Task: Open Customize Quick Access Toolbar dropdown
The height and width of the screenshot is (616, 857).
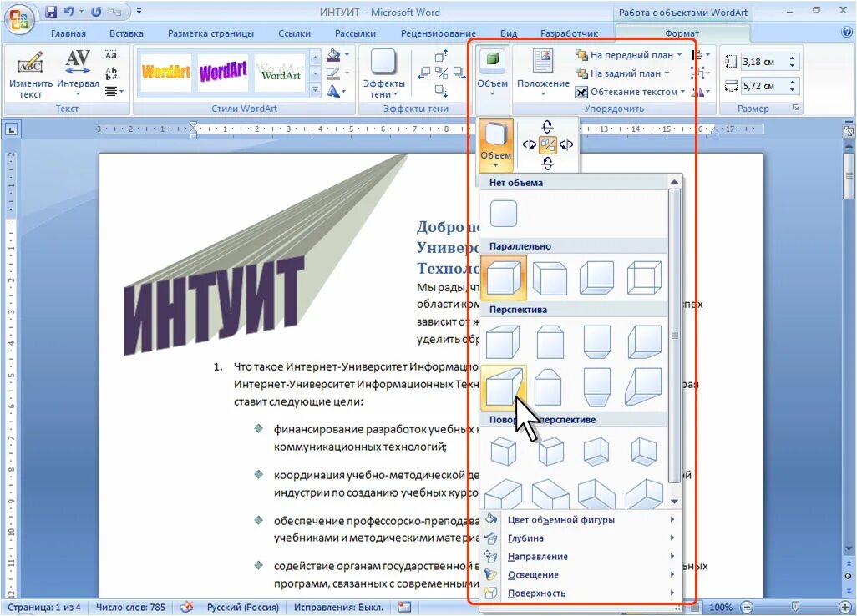Action: (139, 12)
